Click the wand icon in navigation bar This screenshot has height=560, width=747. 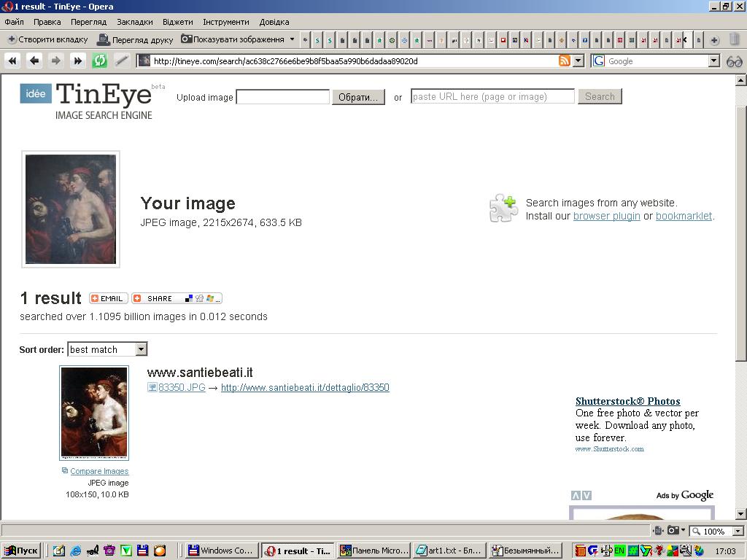[122, 61]
